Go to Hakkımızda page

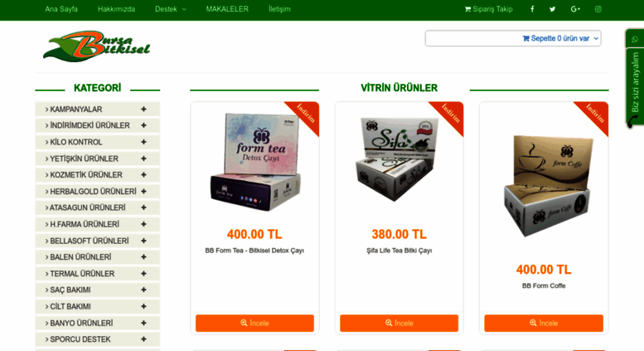(x=116, y=9)
